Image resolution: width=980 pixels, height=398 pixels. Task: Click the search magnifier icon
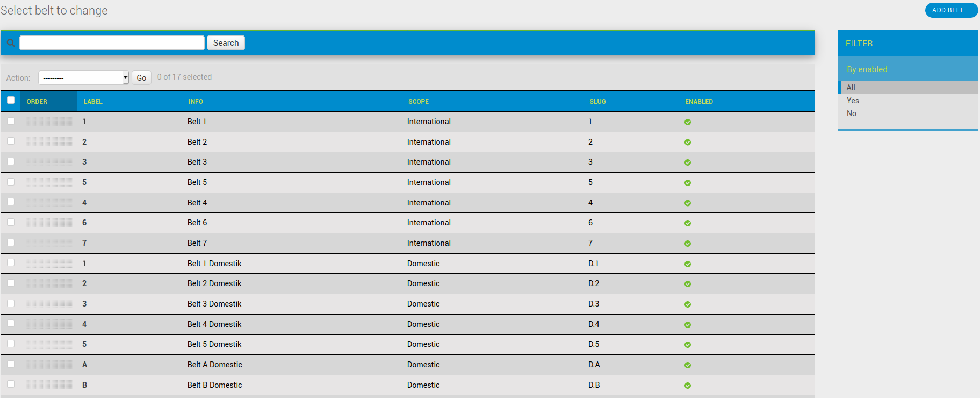(10, 43)
